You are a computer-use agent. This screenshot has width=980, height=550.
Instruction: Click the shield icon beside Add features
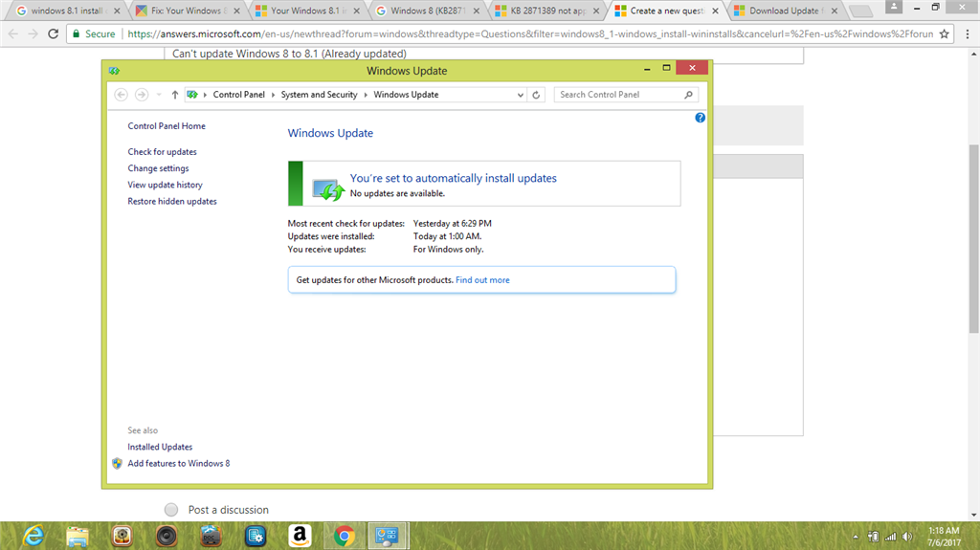tap(117, 463)
